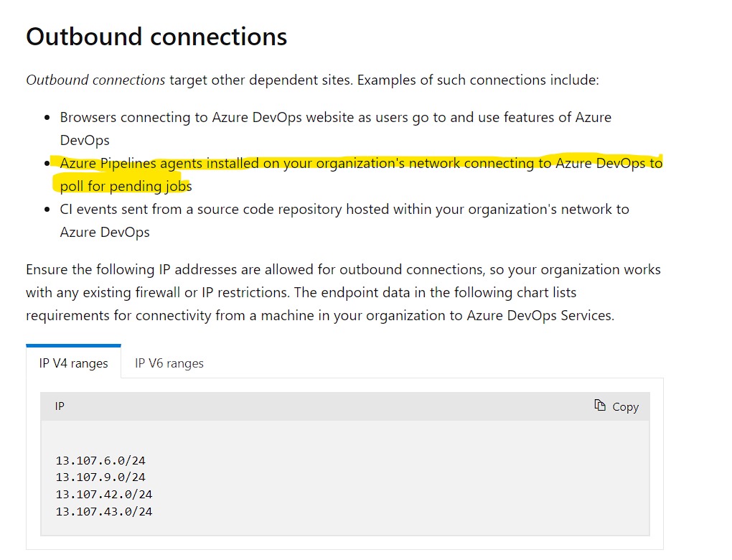
Task: Click the highlighted Azure Pipelines agents bullet
Action: 361,174
